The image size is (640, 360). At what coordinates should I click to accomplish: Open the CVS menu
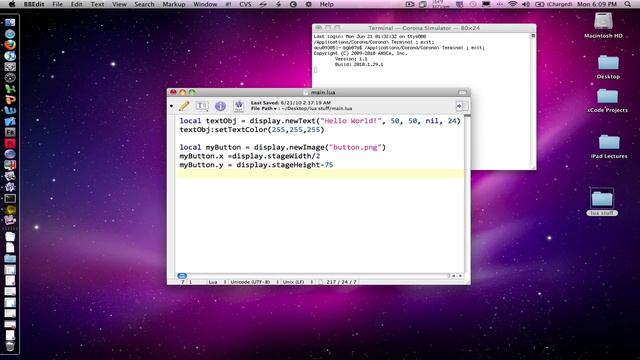pyautogui.click(x=245, y=4)
